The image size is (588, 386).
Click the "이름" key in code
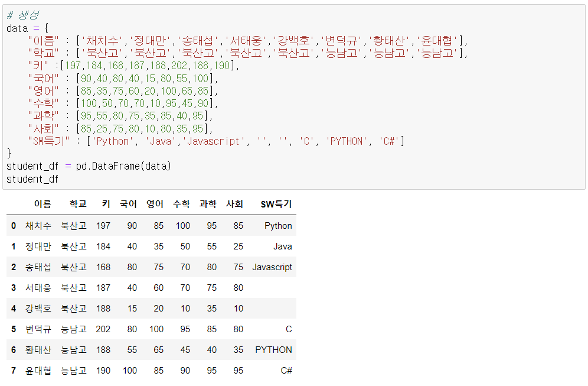click(44, 41)
